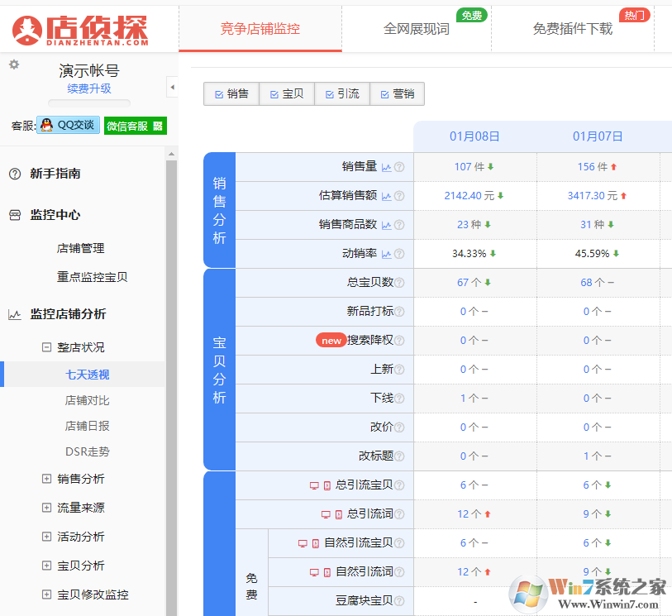Open the 免费插件下载 tab
Image resolution: width=672 pixels, height=616 pixels.
pos(571,28)
